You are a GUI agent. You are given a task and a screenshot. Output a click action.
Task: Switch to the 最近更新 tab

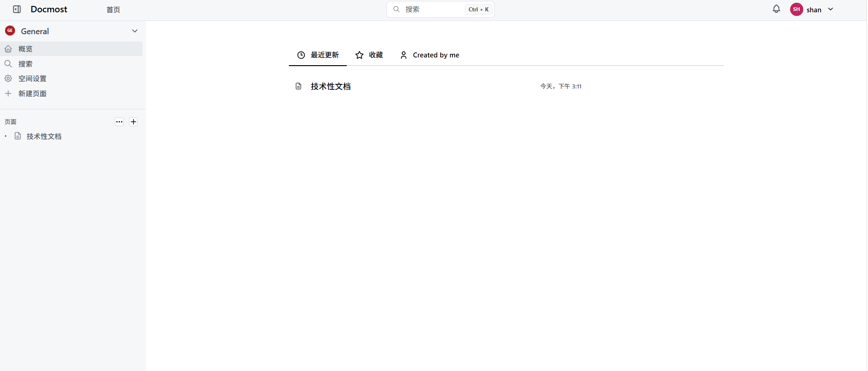tap(318, 55)
